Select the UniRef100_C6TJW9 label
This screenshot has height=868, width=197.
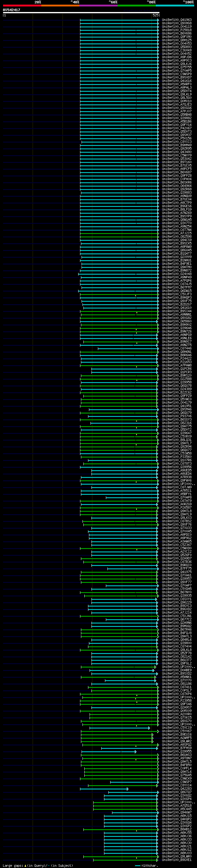coord(177,487)
